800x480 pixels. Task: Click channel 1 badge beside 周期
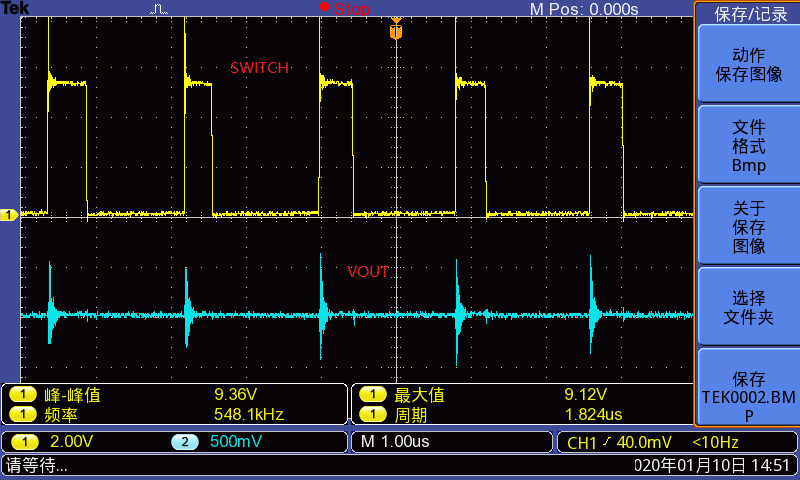373,414
